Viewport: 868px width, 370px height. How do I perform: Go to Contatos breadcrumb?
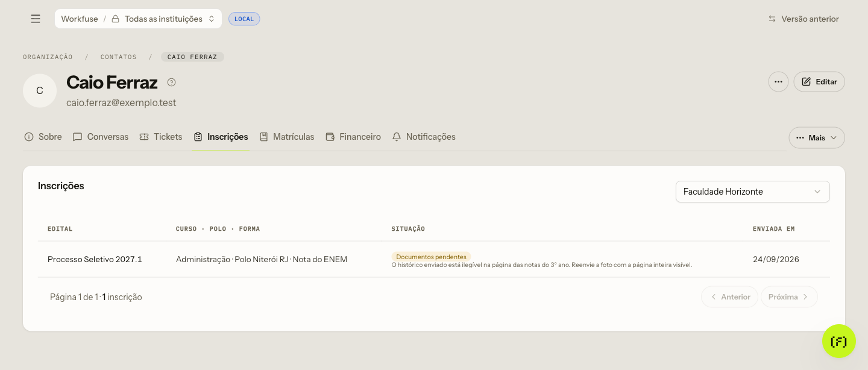point(119,57)
